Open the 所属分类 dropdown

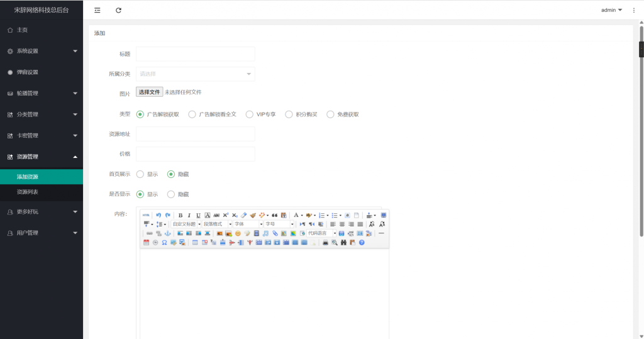tap(195, 74)
